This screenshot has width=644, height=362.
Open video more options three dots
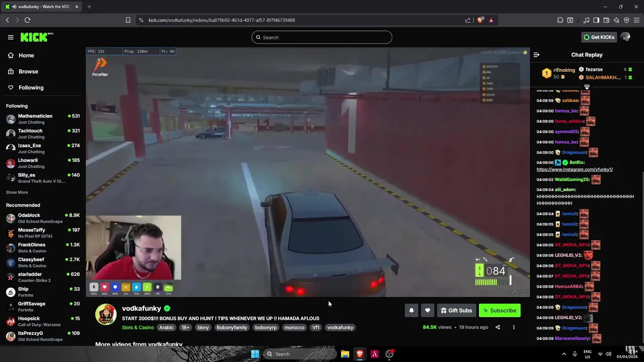[514, 327]
